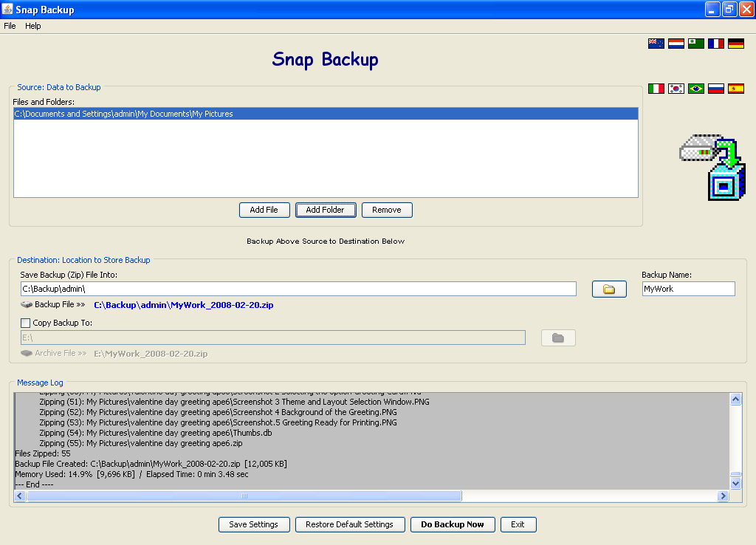Choose the green Esperanto flag
The height and width of the screenshot is (545, 756).
pyautogui.click(x=695, y=44)
